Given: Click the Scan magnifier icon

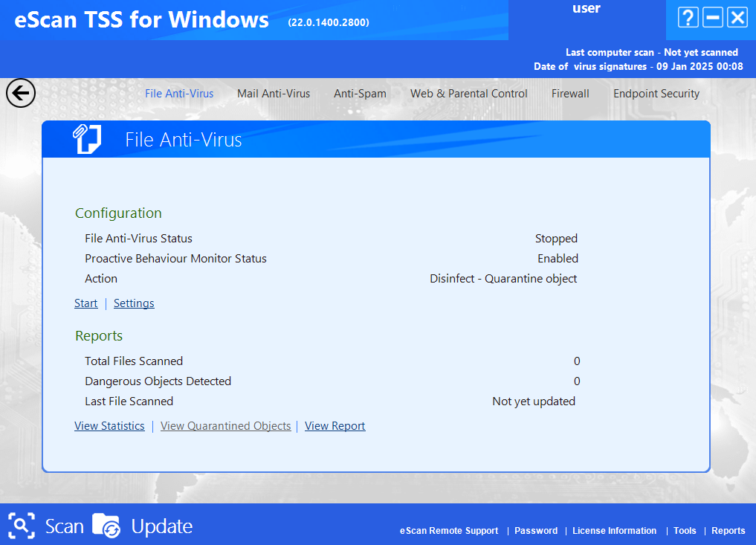Looking at the screenshot, I should click(22, 525).
